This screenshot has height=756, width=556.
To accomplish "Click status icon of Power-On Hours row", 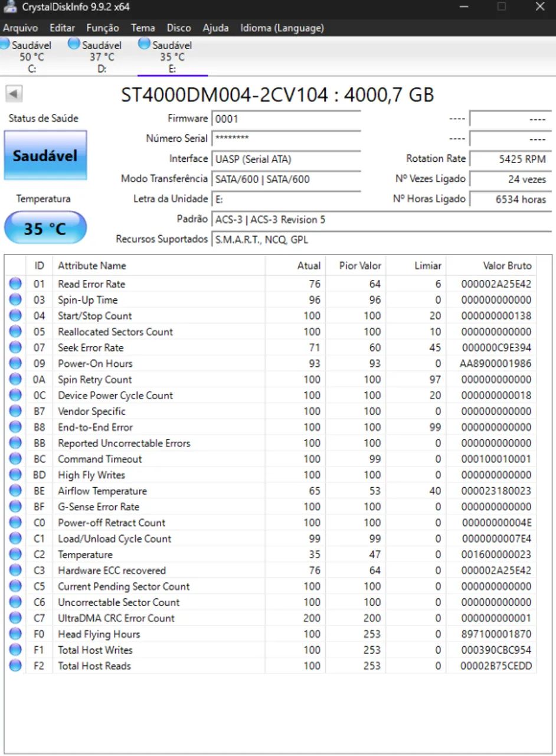I will pos(15,364).
